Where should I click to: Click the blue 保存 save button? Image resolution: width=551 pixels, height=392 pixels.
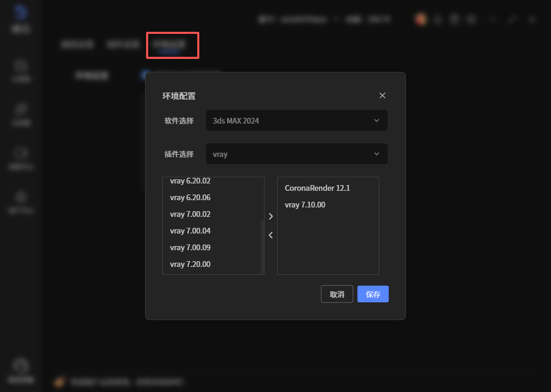coord(373,295)
